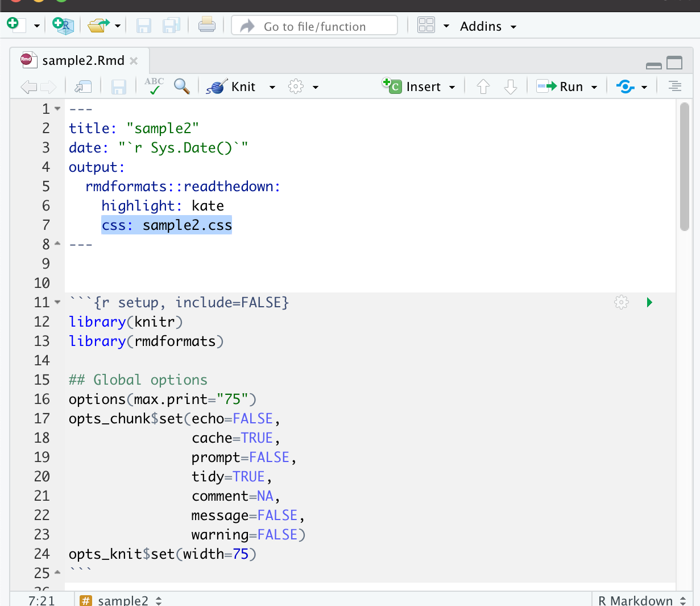Open the Run dropdown arrow
Image resolution: width=700 pixels, height=606 pixels.
594,87
